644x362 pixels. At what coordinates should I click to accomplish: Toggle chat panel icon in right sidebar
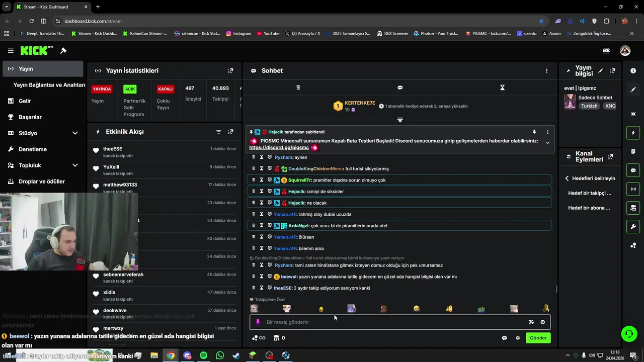click(633, 170)
